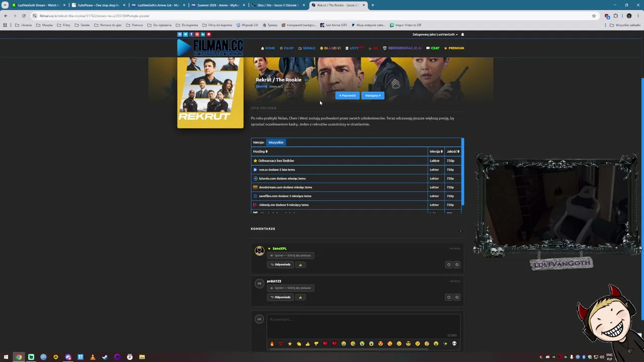Click the Rekrut poster thumbnail
The image size is (644, 362).
point(210,93)
